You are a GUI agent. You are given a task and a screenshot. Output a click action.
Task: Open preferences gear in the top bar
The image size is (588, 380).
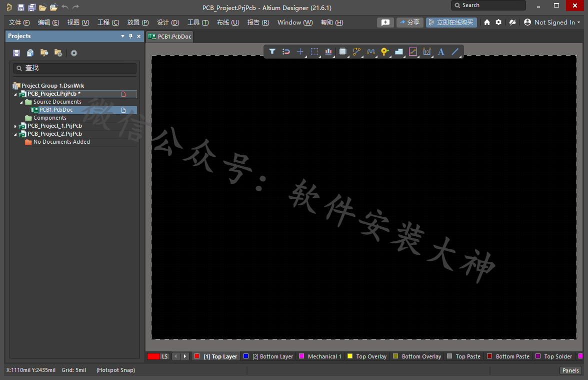coord(498,23)
